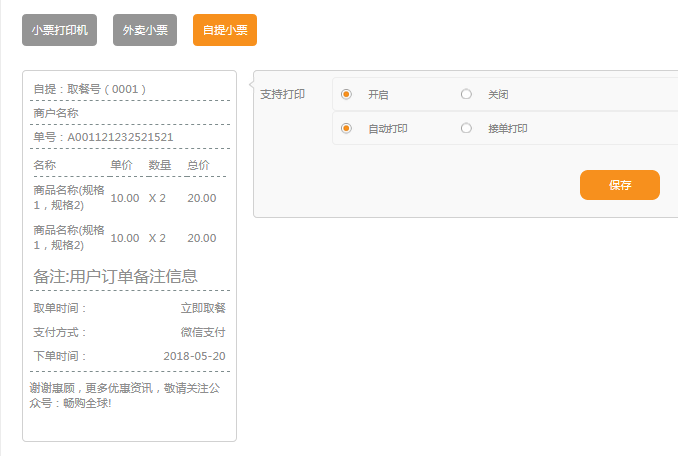Click the 数量 column header

click(x=160, y=164)
